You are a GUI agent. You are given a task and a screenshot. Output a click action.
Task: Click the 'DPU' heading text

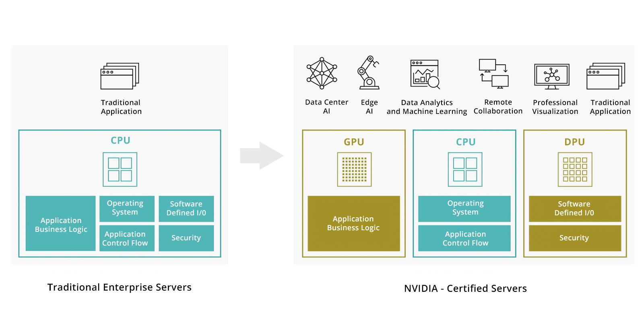coord(575,142)
